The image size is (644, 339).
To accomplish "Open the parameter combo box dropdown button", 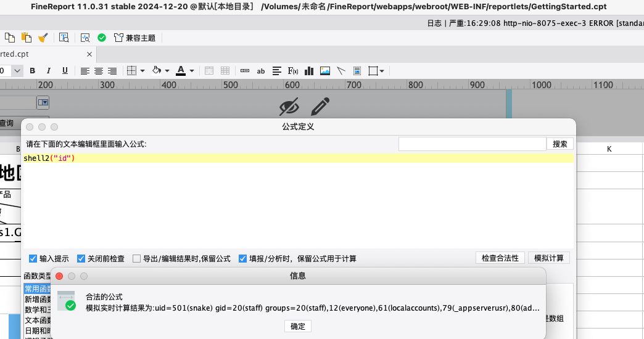I will [x=43, y=102].
